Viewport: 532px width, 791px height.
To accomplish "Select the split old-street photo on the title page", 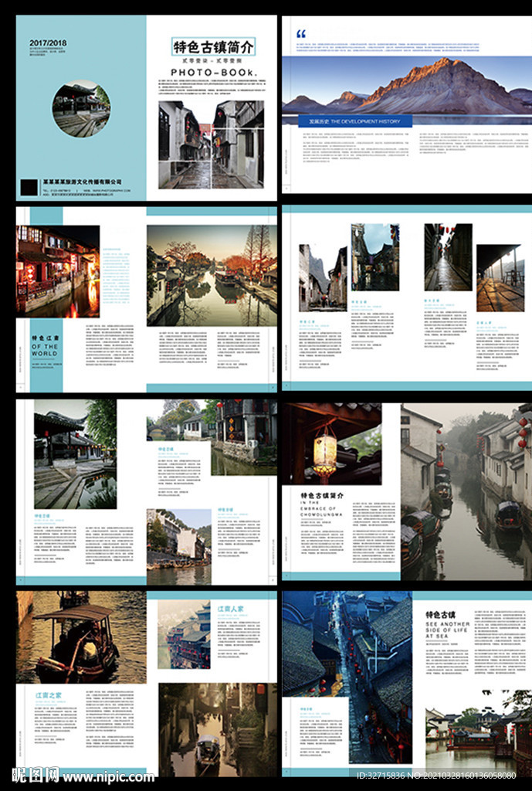I will 212,144.
